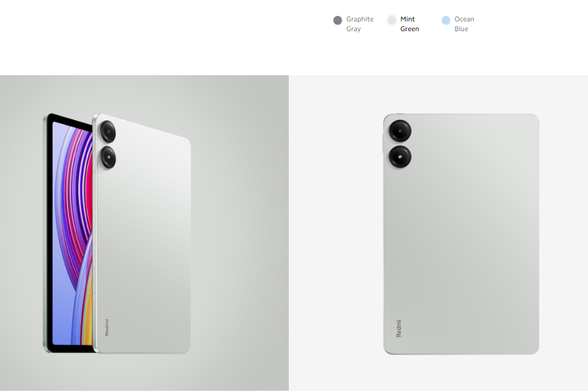Image resolution: width=588 pixels, height=392 pixels.
Task: Click the Redmi logo on left tablet
Action: point(106,327)
